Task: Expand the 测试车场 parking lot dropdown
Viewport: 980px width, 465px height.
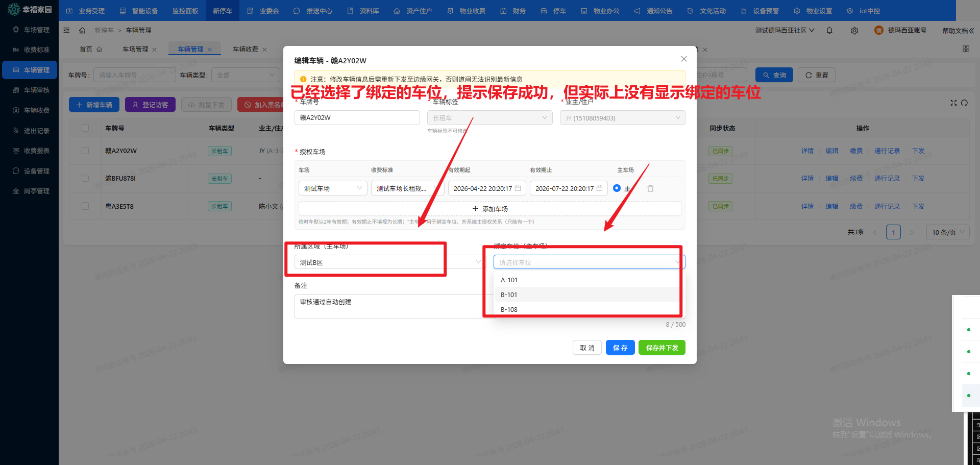Action: tap(332, 188)
